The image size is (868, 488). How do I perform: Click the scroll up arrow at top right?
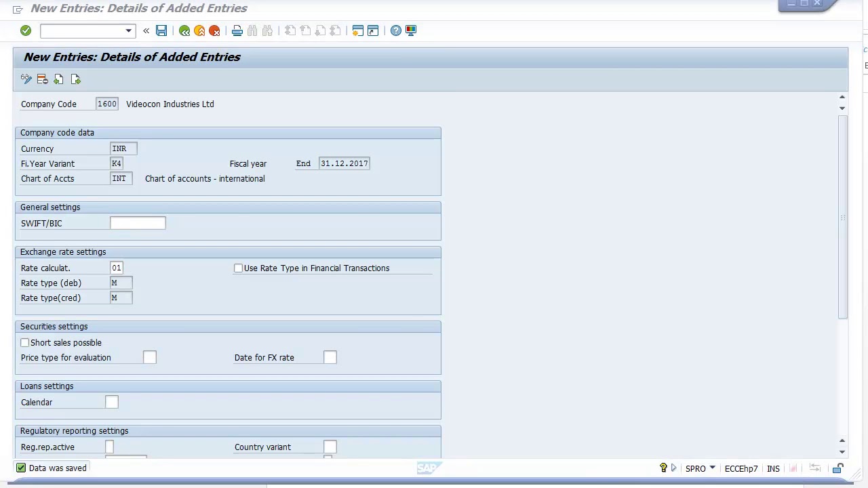[x=842, y=98]
